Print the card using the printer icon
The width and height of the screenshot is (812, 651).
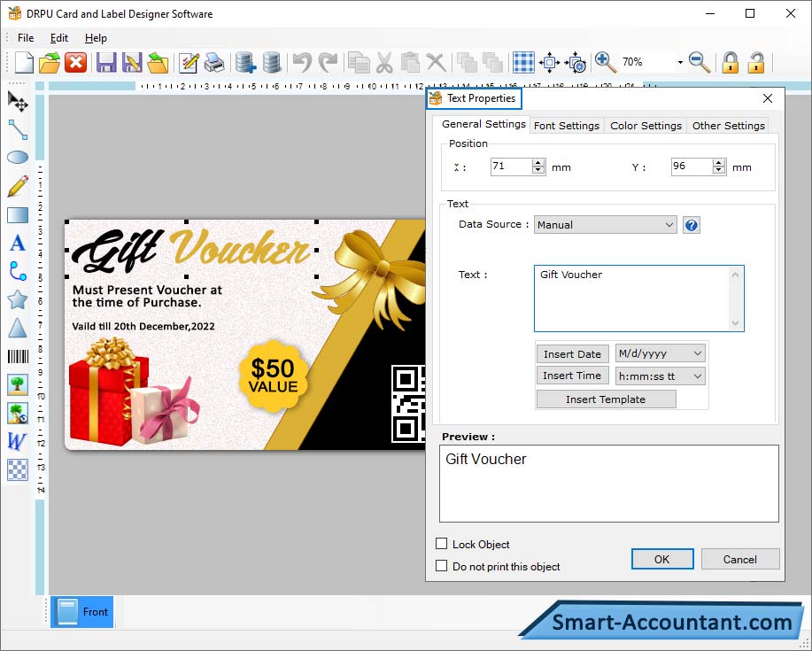click(x=214, y=63)
